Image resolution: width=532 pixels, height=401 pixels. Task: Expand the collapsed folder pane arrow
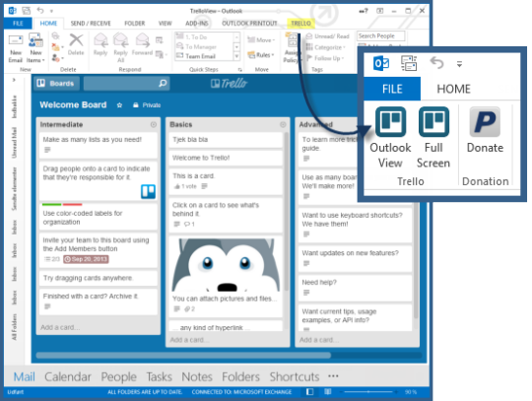pyautogui.click(x=14, y=80)
